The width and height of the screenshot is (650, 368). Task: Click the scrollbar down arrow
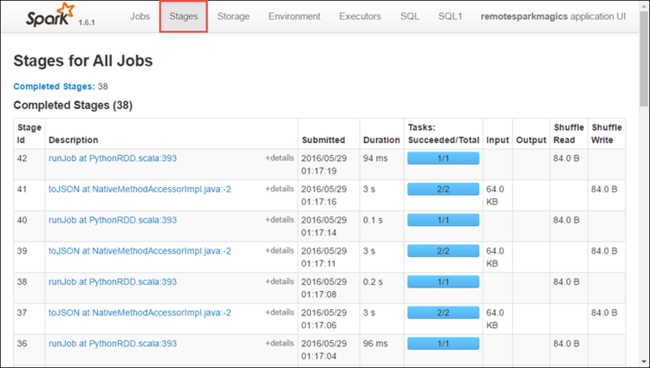(x=644, y=362)
